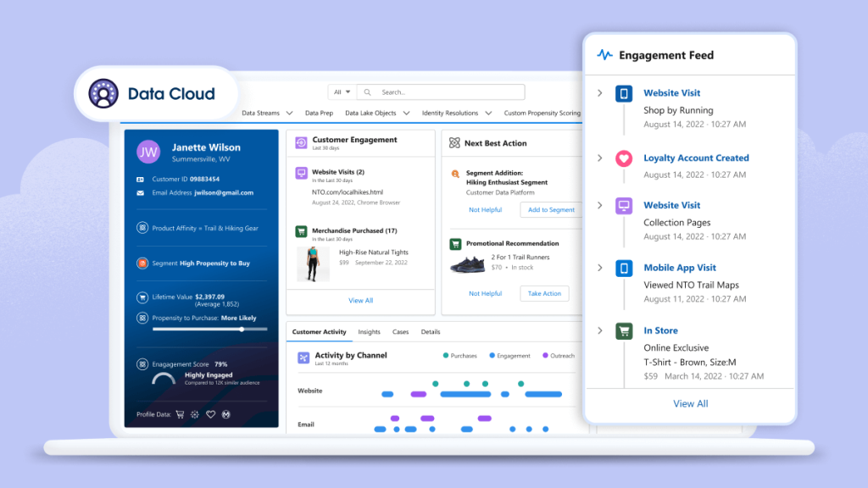Click the Customer Engagement header icon
Image resolution: width=868 pixels, height=488 pixels.
(x=301, y=142)
